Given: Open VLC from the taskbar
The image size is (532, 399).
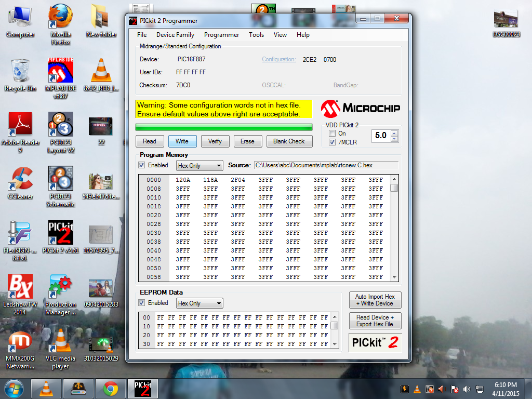Looking at the screenshot, I should 46,389.
